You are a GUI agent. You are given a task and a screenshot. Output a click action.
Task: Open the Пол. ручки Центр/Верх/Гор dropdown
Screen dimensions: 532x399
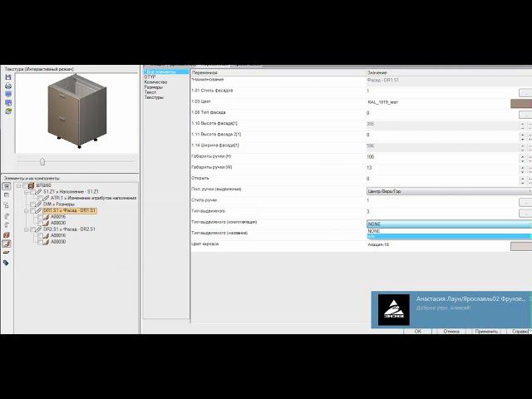tap(449, 191)
